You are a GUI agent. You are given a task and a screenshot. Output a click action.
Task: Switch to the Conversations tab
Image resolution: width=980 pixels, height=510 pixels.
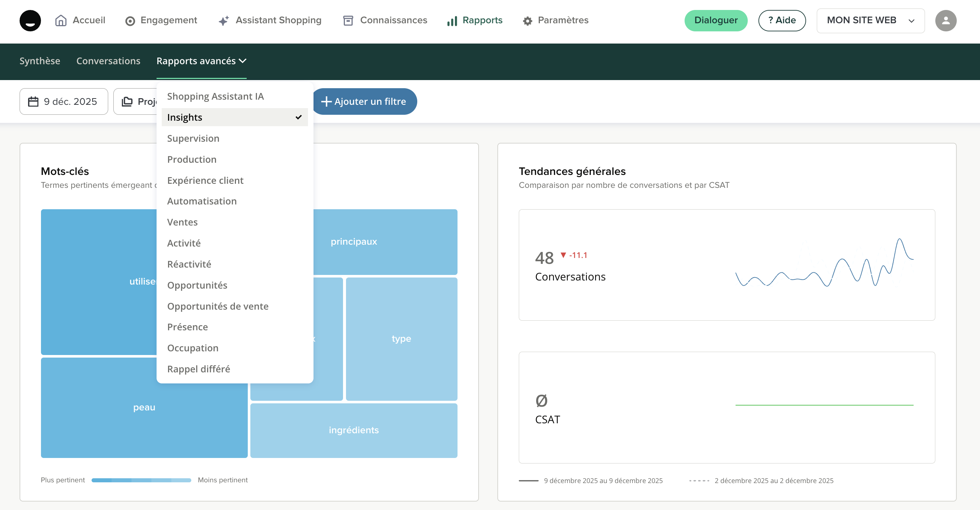point(108,61)
